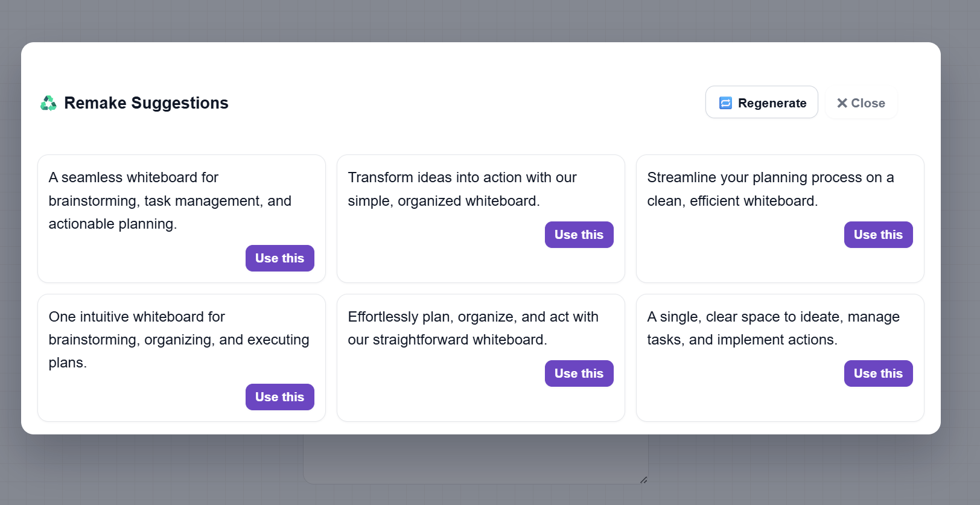Click the "A seamless whiteboard for brainstorming" text
980x505 pixels.
(170, 200)
